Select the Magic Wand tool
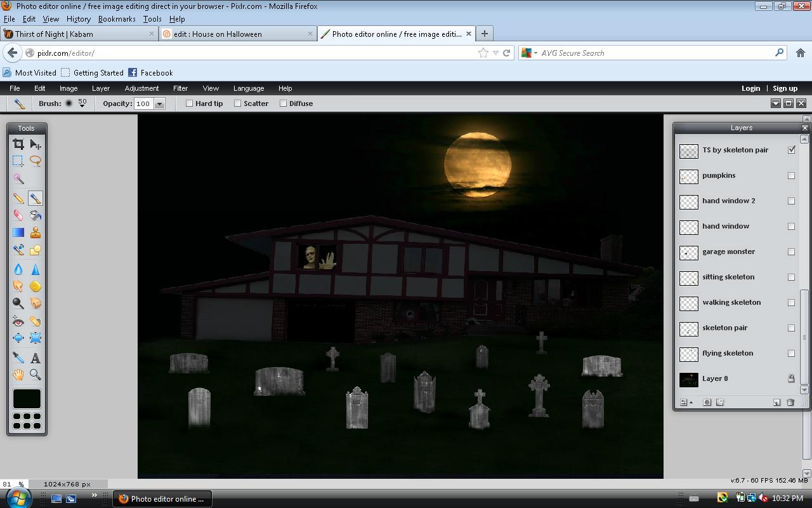This screenshot has height=508, width=812. point(18,179)
